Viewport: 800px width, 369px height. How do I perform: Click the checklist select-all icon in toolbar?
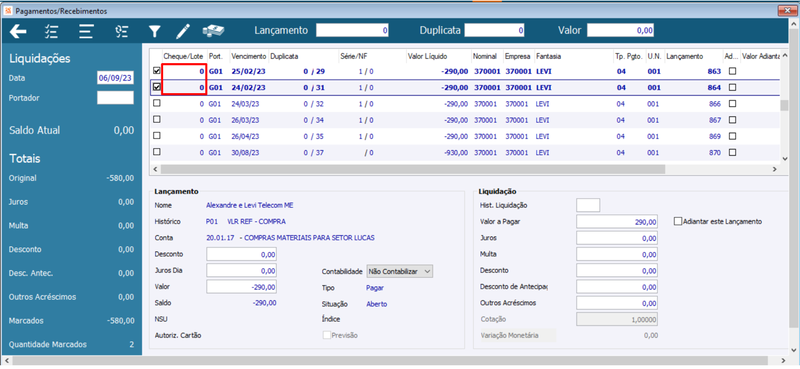[x=51, y=32]
